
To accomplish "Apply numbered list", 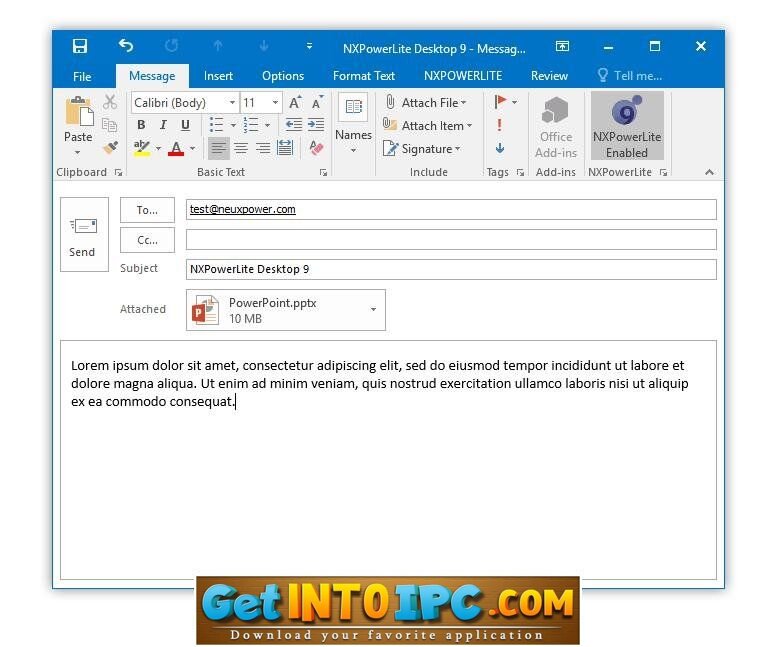I will tap(250, 125).
